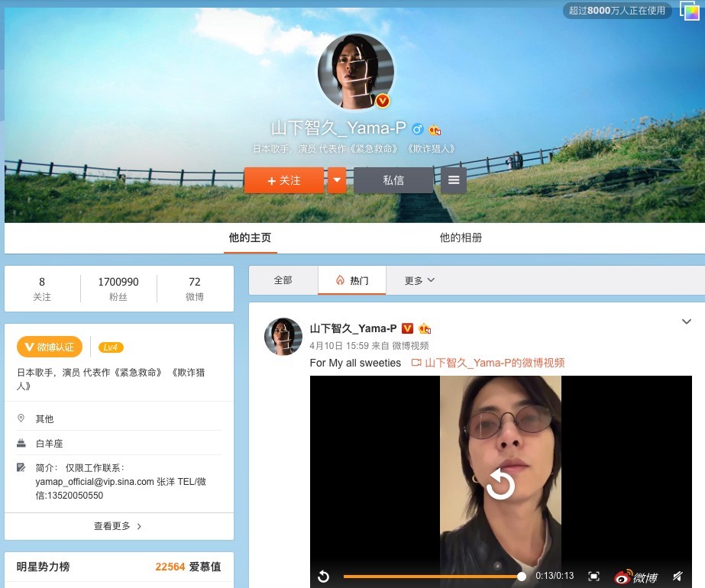The image size is (705, 588).
Task: Open the post options chevron menu
Action: tap(686, 321)
